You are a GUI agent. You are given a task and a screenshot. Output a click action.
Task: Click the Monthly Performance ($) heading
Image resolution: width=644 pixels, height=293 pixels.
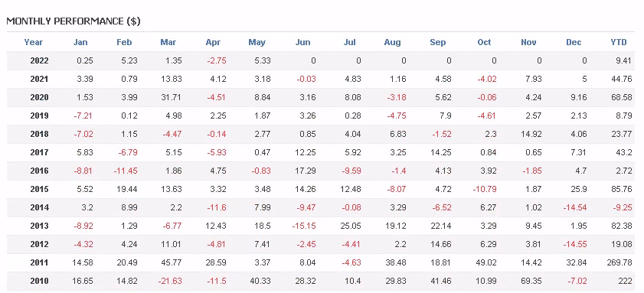coord(74,21)
